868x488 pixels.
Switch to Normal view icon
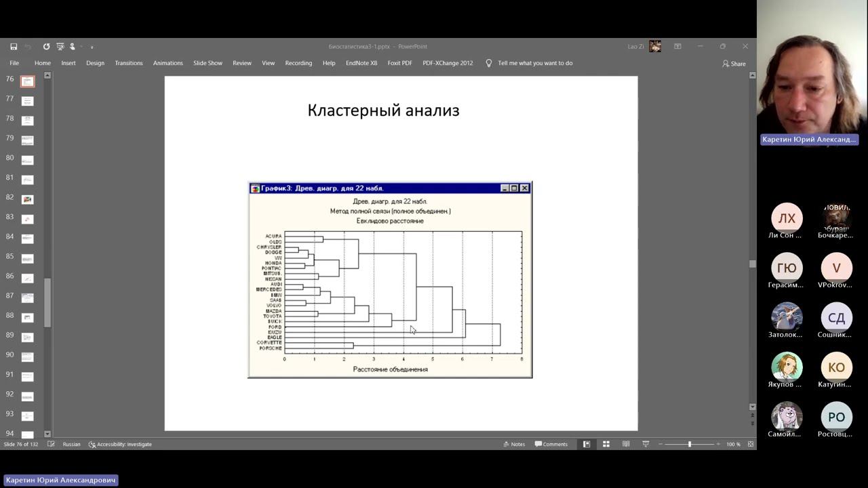coord(587,445)
